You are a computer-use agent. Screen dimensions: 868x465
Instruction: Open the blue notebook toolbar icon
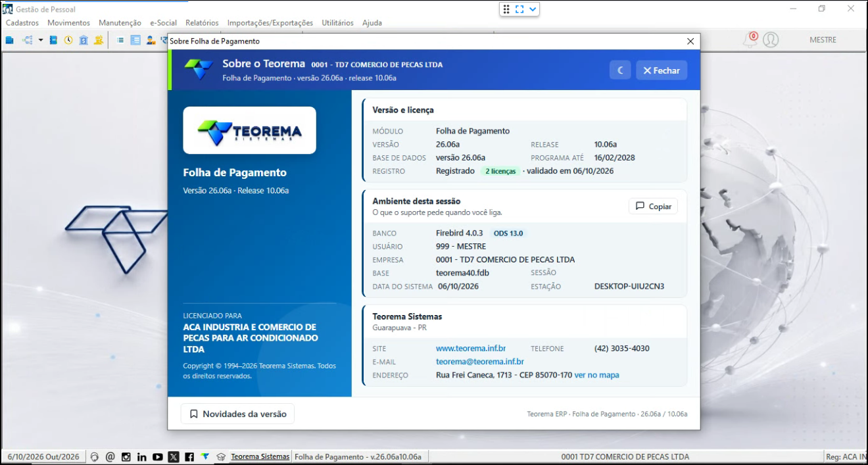pyautogui.click(x=53, y=40)
